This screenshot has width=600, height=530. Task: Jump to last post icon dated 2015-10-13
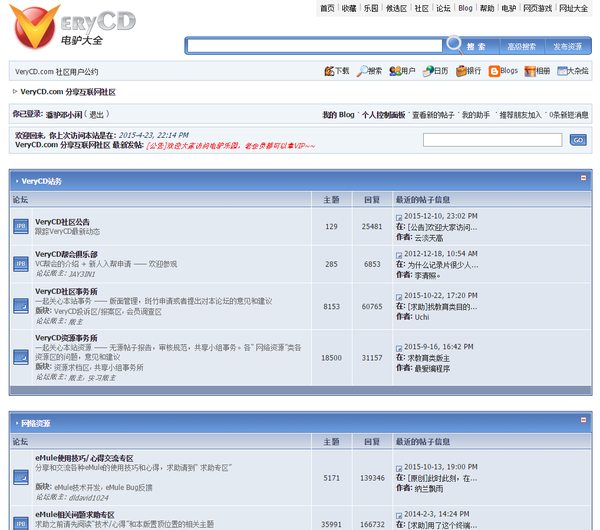click(x=399, y=468)
